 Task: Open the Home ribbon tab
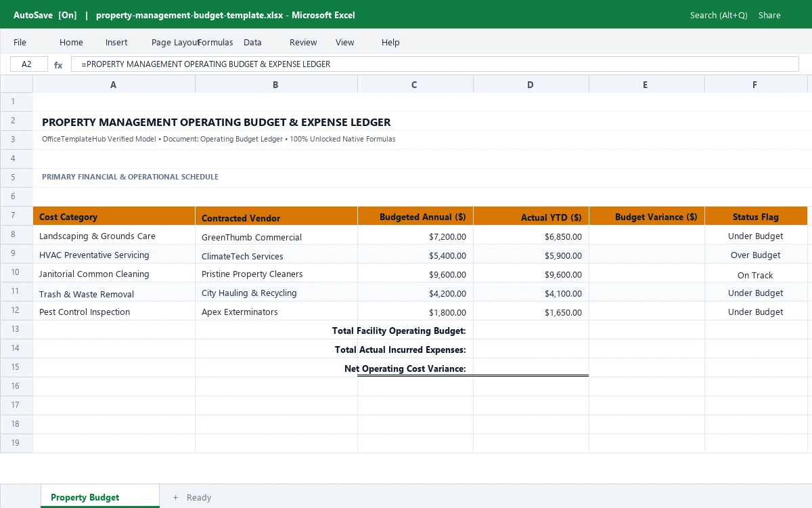71,42
